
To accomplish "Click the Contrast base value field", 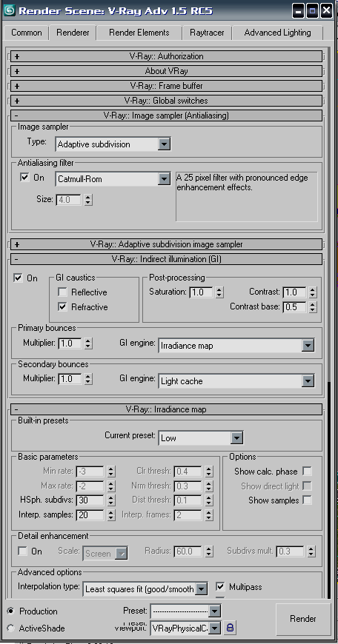I will (295, 306).
